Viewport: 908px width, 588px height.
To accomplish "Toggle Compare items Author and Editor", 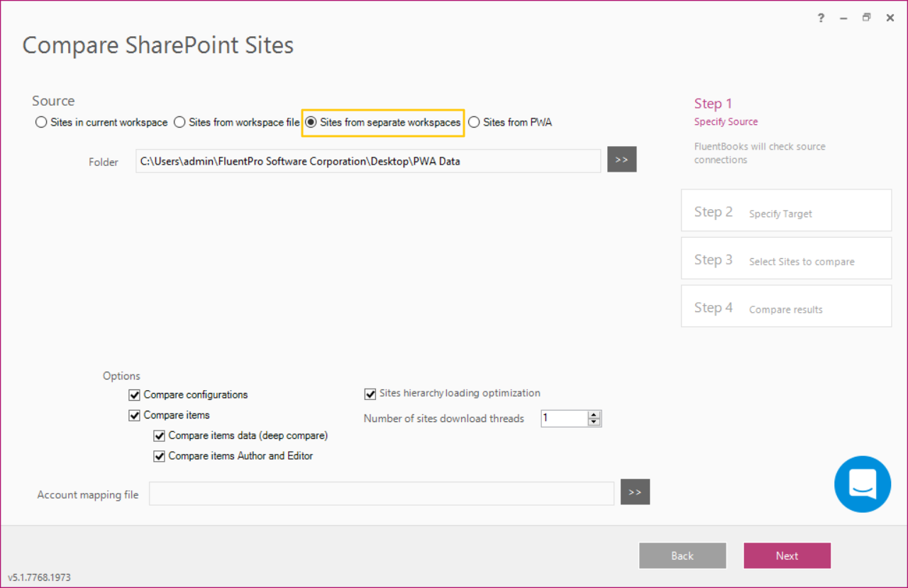I will click(x=159, y=457).
